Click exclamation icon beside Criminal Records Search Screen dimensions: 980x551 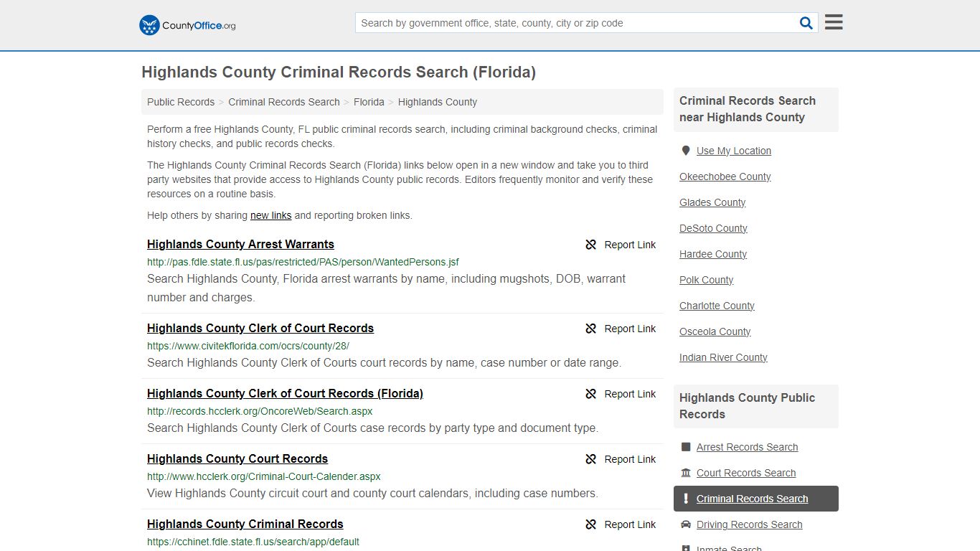(686, 499)
